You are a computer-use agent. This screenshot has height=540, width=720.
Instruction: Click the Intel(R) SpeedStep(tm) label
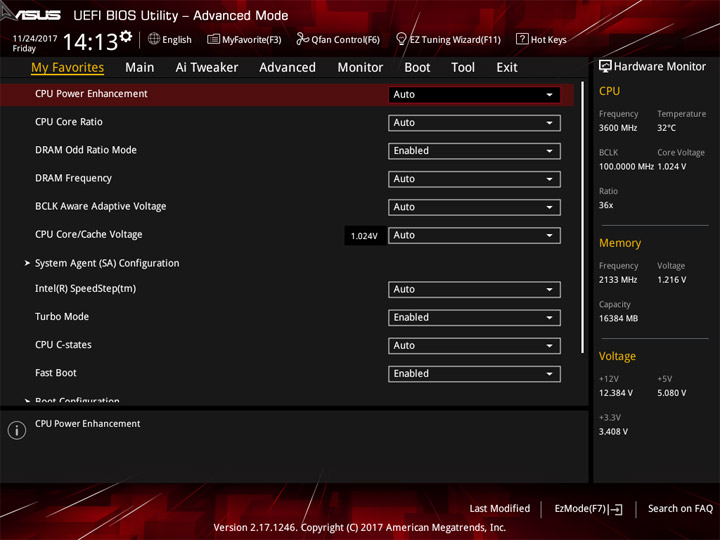(85, 289)
